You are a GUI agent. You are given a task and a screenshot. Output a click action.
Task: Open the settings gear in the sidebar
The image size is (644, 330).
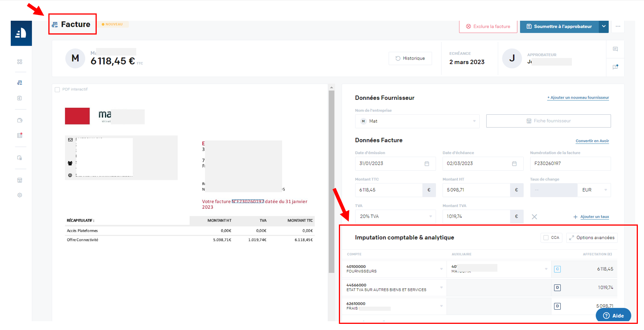click(20, 195)
